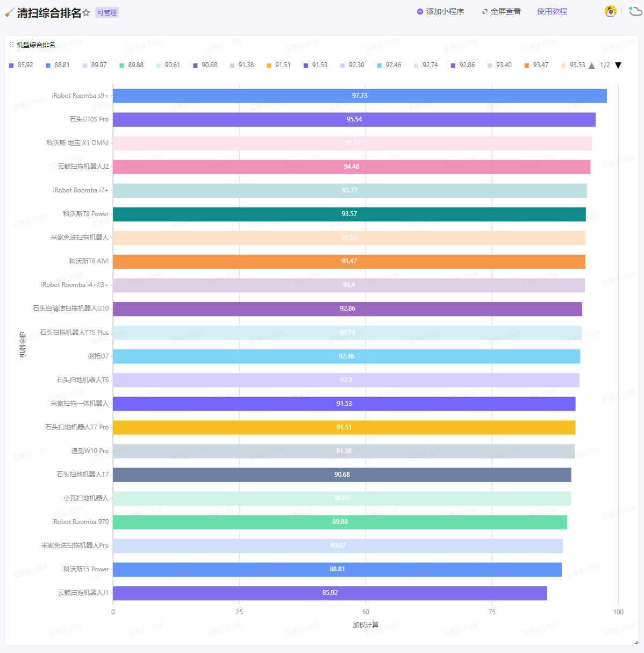The width and height of the screenshot is (644, 653).
Task: Click the yellow 91.51 bar for 石头扫地机器人T7 Pro
Action: pos(344,427)
